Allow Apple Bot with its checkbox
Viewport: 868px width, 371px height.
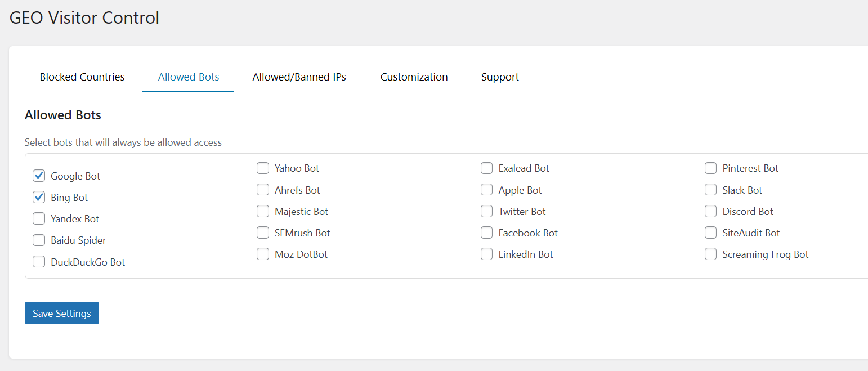tap(487, 190)
